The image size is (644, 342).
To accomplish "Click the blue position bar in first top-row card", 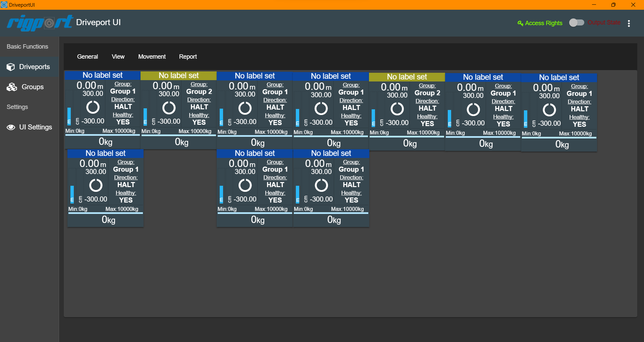I will [69, 116].
